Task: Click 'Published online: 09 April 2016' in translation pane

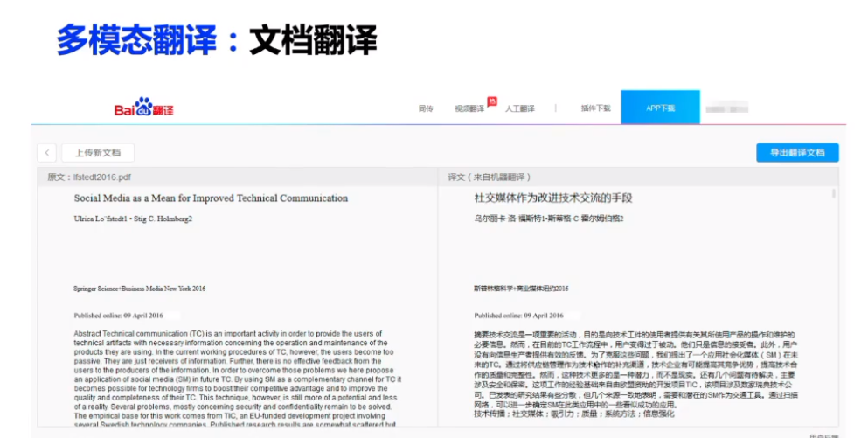Action: 518,316
